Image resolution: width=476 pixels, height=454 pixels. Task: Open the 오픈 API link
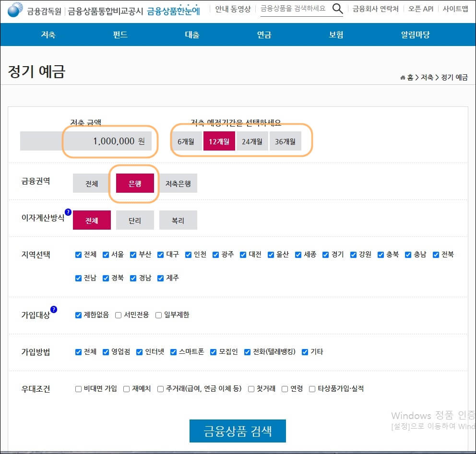tap(420, 9)
